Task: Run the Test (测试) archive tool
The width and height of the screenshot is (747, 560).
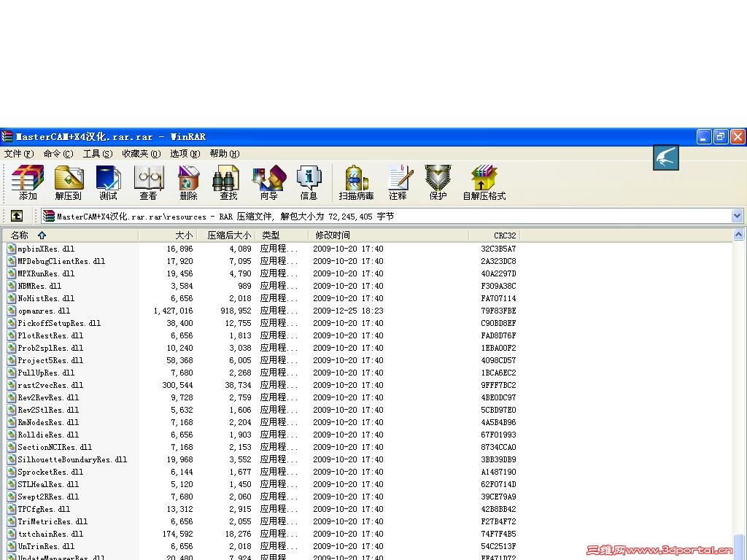Action: point(108,182)
